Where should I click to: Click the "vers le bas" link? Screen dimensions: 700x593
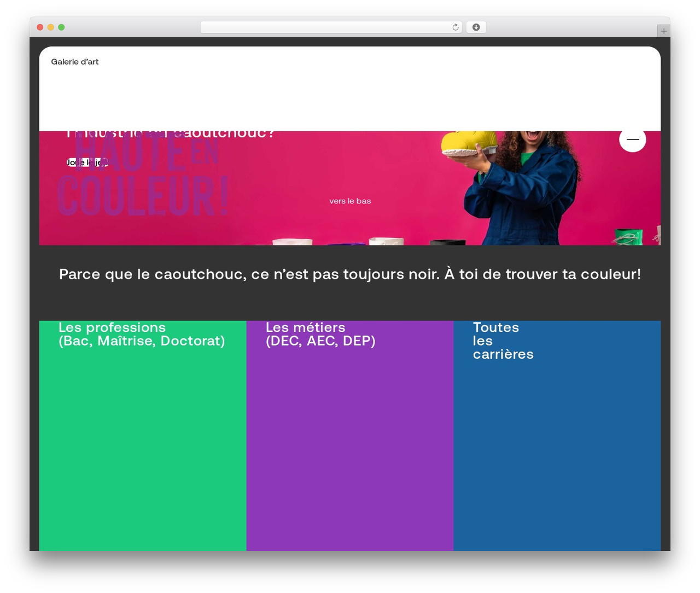click(x=350, y=201)
